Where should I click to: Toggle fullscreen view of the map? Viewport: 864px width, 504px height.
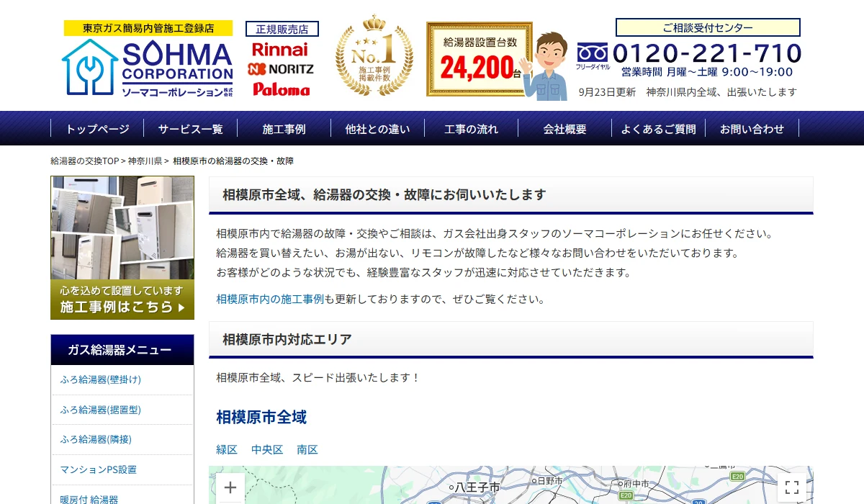[792, 487]
